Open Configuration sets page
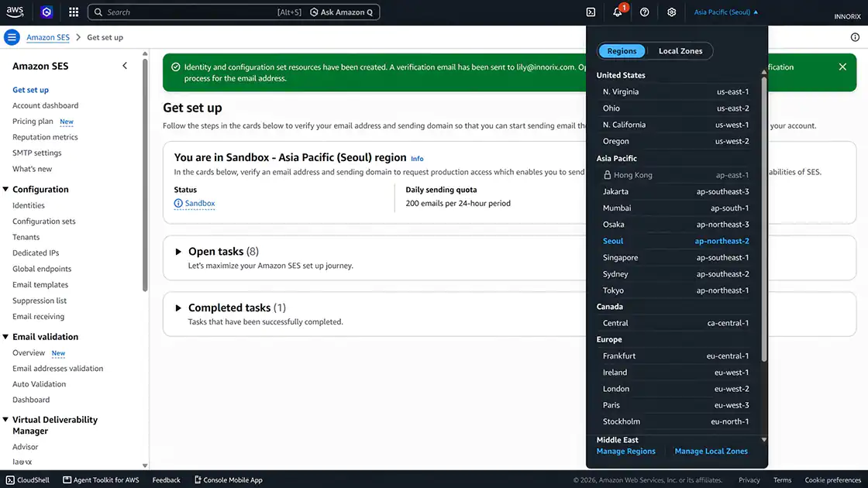Viewport: 868px width, 488px height. (44, 222)
